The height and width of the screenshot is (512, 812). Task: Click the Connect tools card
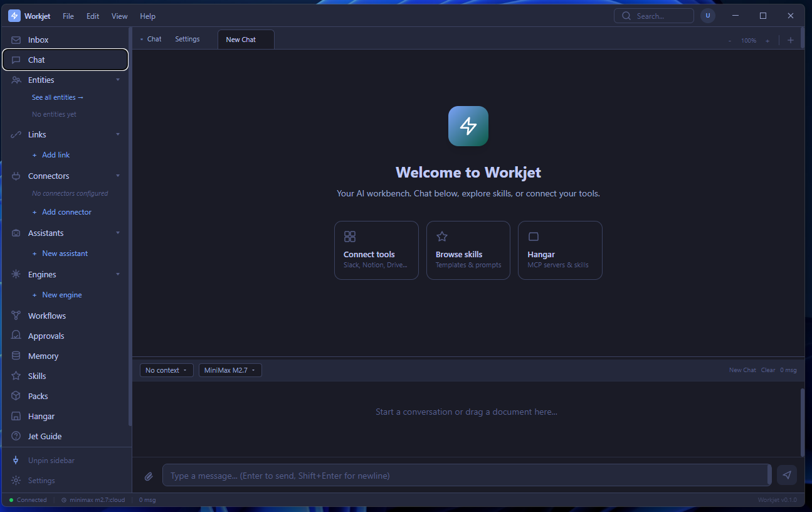pyautogui.click(x=376, y=250)
